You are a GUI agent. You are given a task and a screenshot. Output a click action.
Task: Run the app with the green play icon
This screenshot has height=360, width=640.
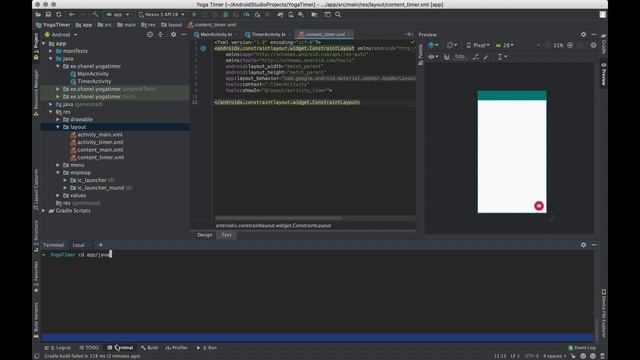tap(194, 14)
